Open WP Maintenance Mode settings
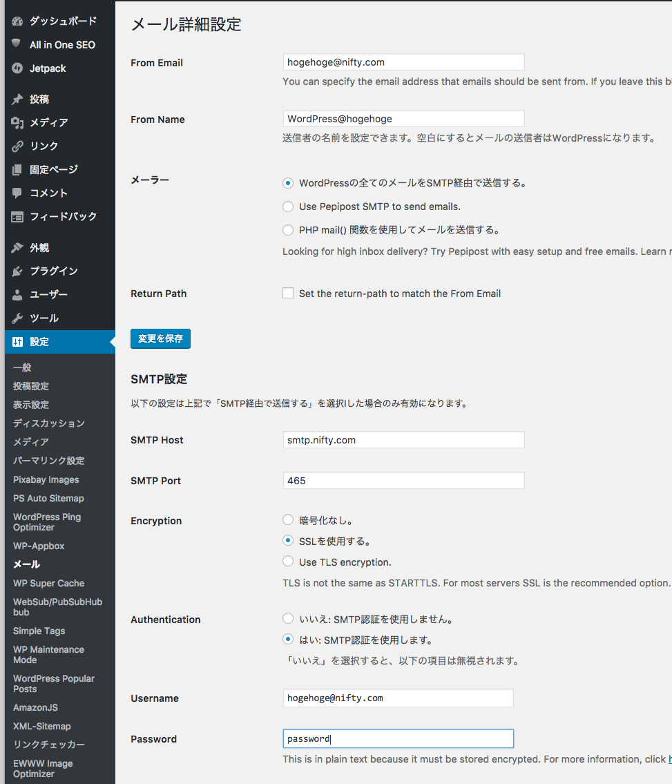 (48, 655)
